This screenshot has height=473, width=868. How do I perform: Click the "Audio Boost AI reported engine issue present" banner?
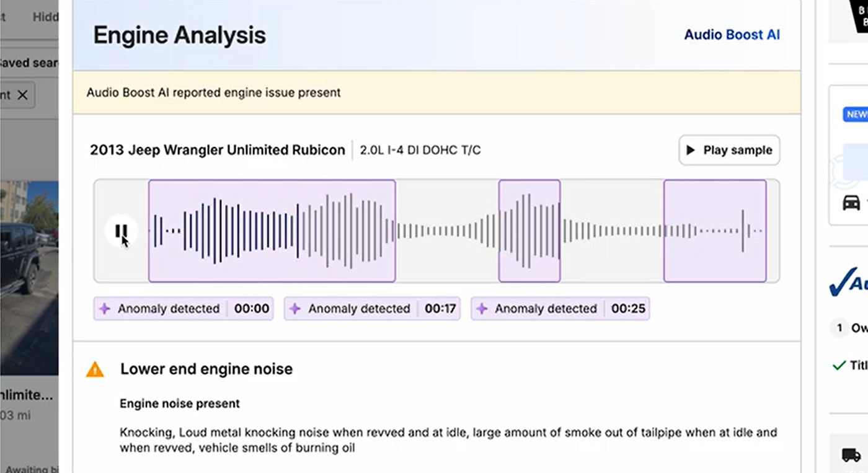point(436,93)
